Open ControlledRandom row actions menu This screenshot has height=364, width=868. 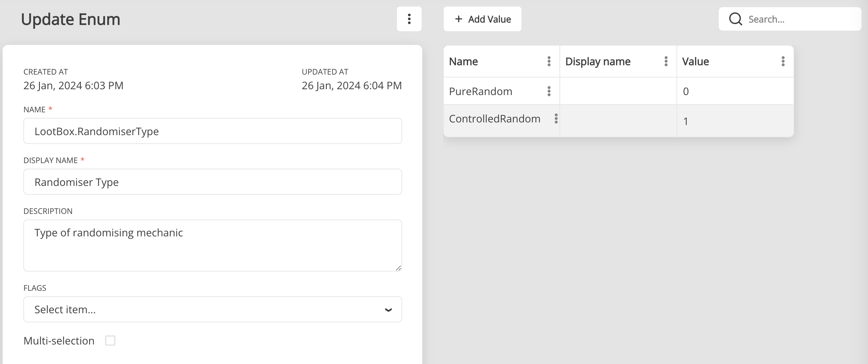pos(556,119)
